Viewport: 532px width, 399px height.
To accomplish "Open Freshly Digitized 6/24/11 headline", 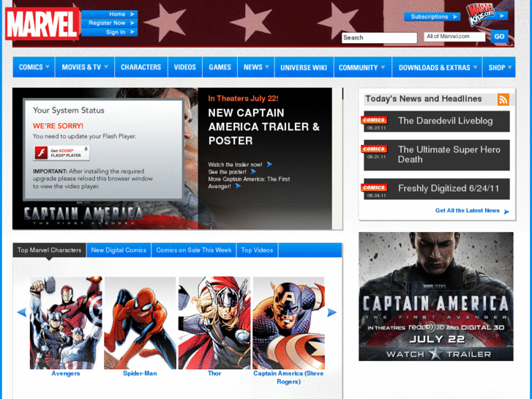I will click(x=448, y=188).
